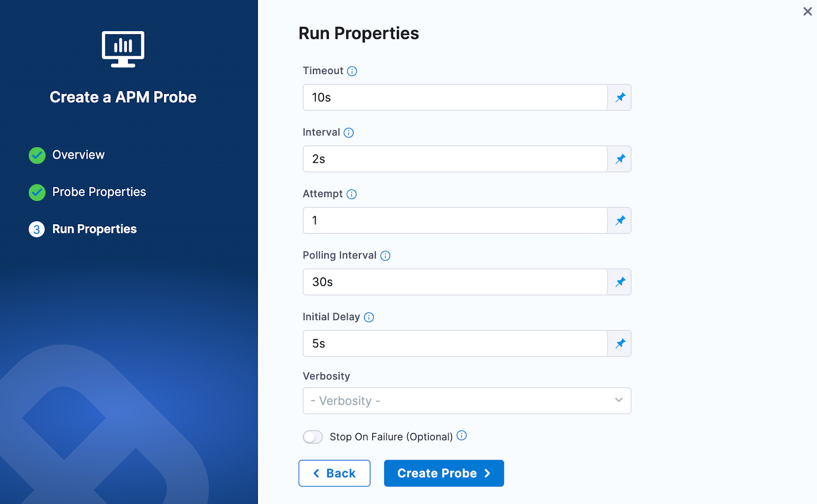Select the Run Properties step
This screenshot has height=504, width=817.
pos(94,229)
